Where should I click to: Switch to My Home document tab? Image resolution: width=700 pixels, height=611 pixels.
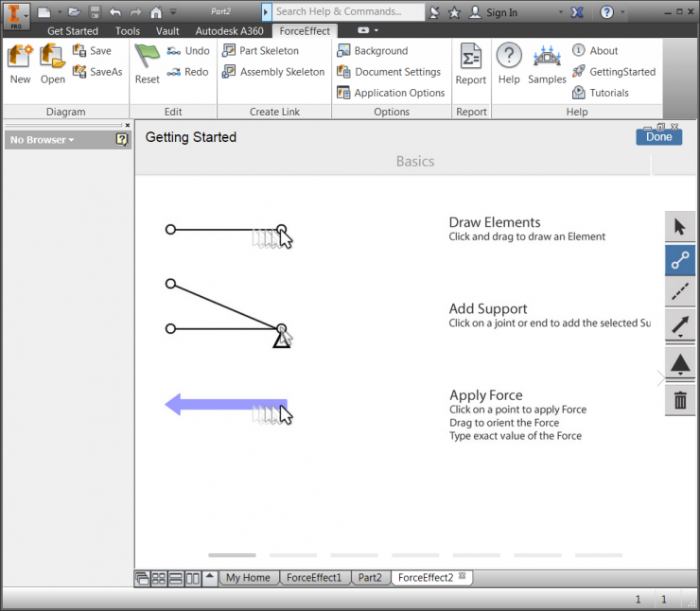(248, 578)
